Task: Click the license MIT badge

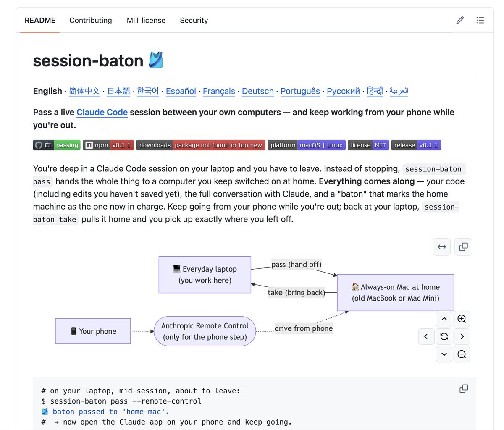Action: point(368,145)
